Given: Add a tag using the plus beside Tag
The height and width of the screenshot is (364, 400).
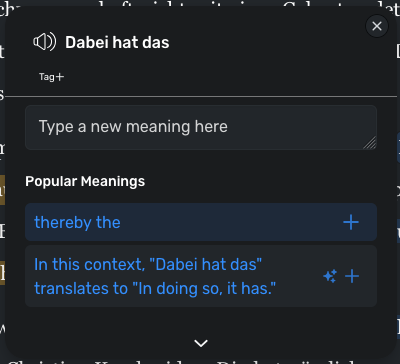Looking at the screenshot, I should click(60, 77).
